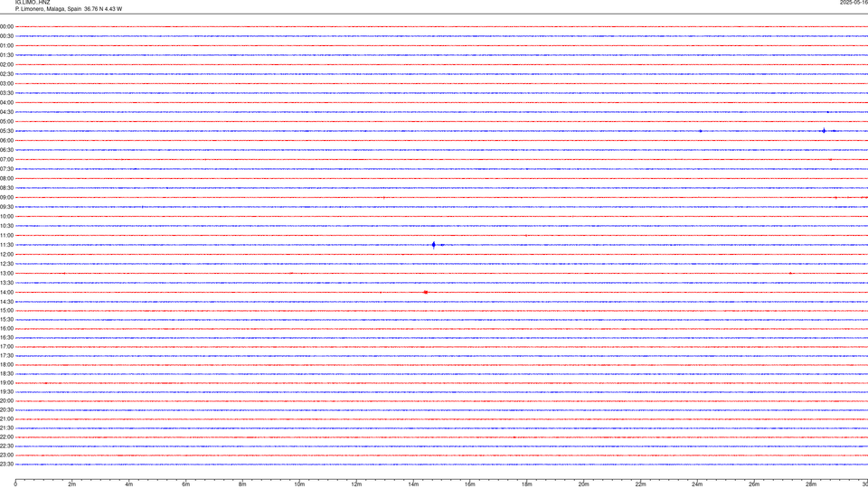
Task: Click the 06:30 time label
Action: pyautogui.click(x=6, y=150)
